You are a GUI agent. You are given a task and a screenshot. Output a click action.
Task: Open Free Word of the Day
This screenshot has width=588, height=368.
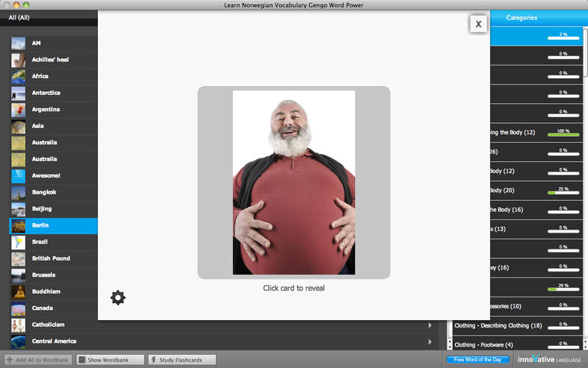pyautogui.click(x=478, y=360)
